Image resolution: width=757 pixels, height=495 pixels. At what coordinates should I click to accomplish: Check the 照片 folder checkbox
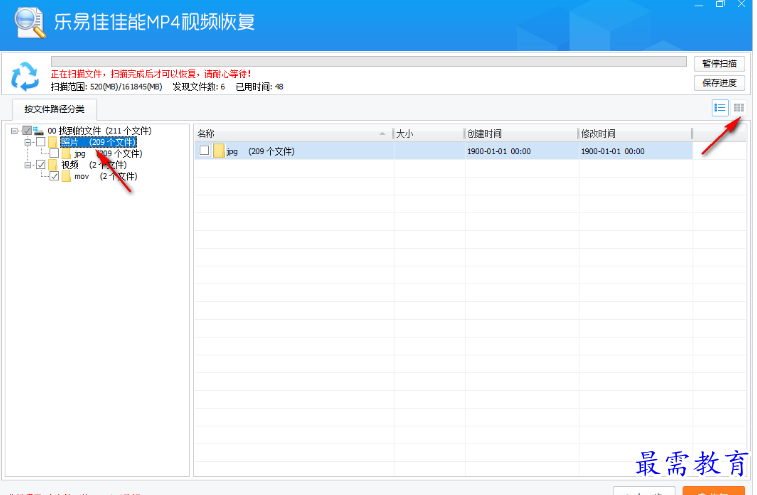41,142
